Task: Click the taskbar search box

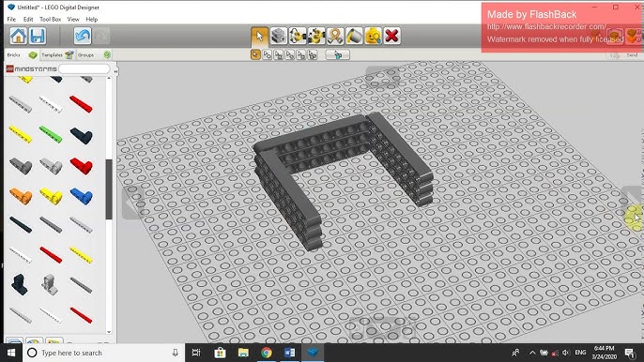Action: pos(102,353)
